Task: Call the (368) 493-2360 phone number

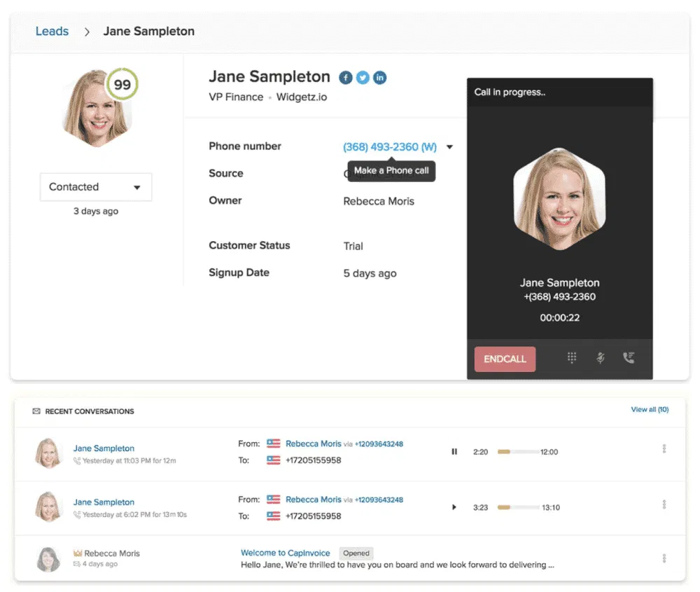Action: 389,147
